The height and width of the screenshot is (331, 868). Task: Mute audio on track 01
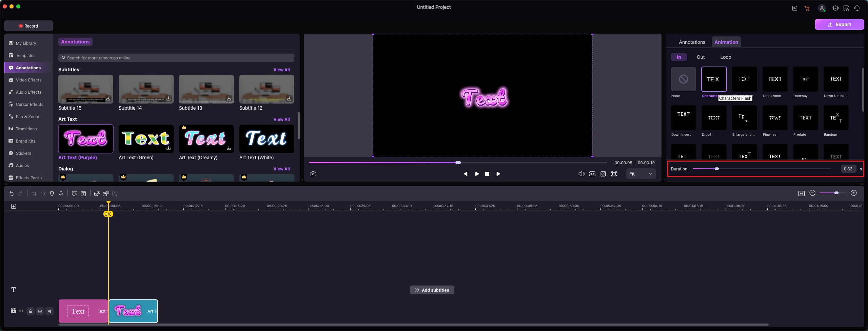point(50,311)
